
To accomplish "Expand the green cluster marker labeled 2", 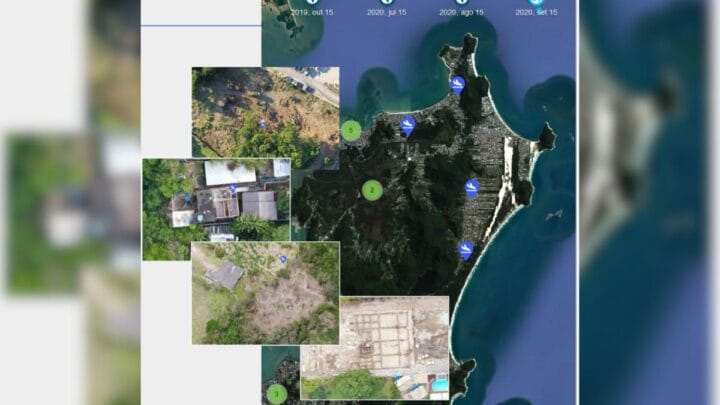I will coord(372,189).
